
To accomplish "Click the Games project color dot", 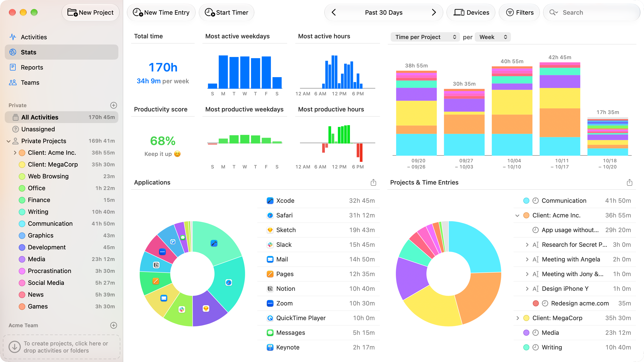I will pyautogui.click(x=22, y=307).
